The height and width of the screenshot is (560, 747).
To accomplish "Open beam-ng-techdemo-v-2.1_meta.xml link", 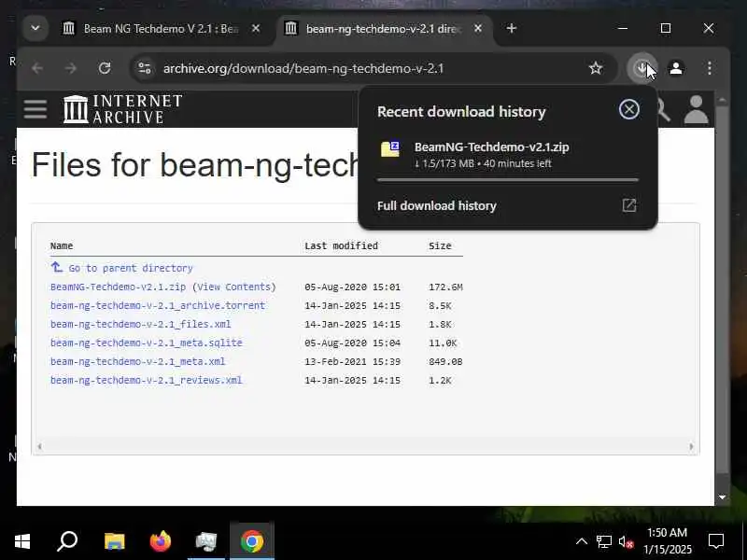I will [137, 361].
